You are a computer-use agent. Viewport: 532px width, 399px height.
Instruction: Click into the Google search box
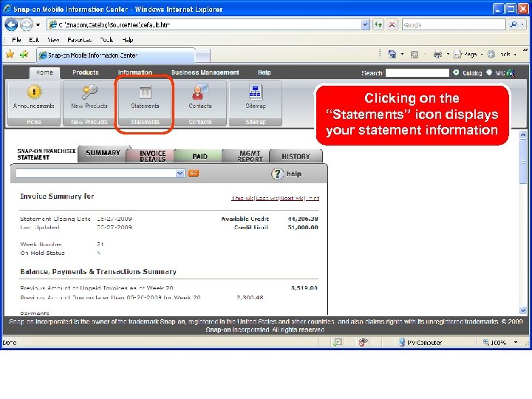(454, 24)
